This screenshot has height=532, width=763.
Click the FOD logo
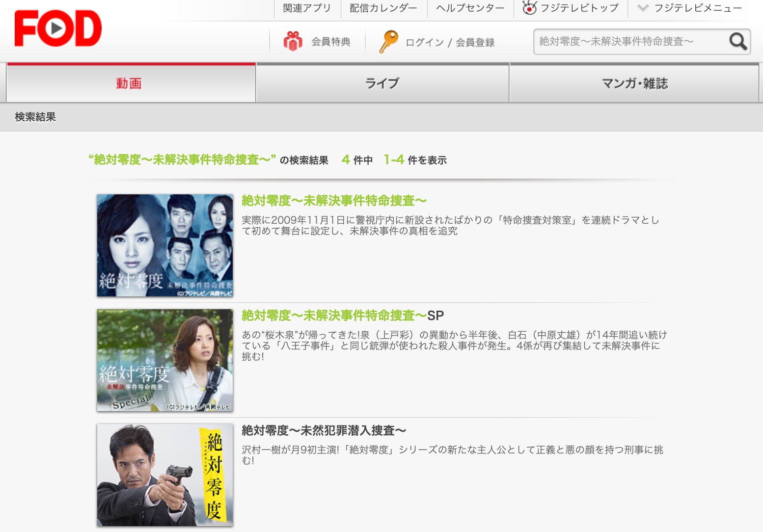58,28
